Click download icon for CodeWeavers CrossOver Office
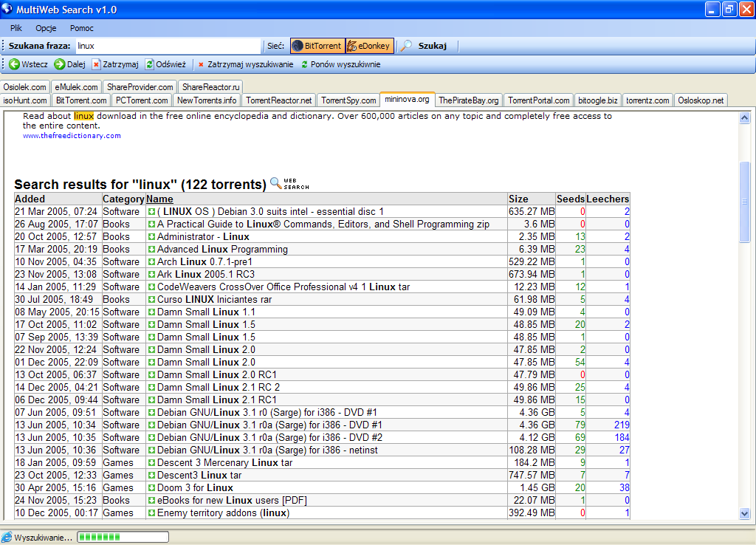This screenshot has width=756, height=545. click(151, 287)
